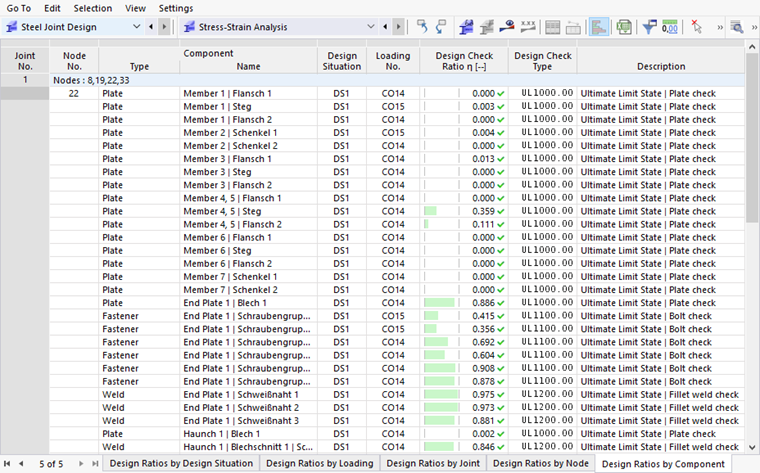Image resolution: width=760 pixels, height=473 pixels.
Task: Click the 0,00 decimal places icon
Action: (x=670, y=27)
